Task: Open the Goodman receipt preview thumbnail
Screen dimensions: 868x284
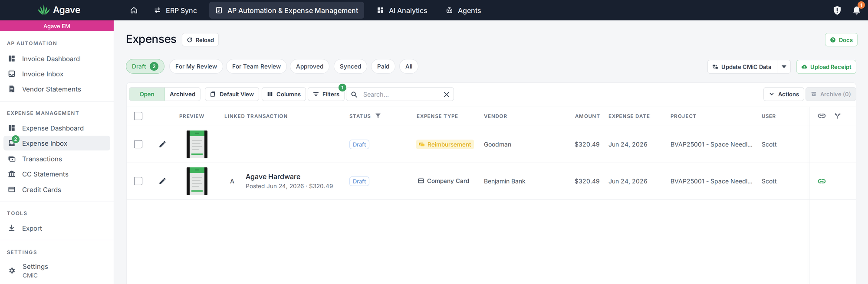Action: tap(197, 144)
